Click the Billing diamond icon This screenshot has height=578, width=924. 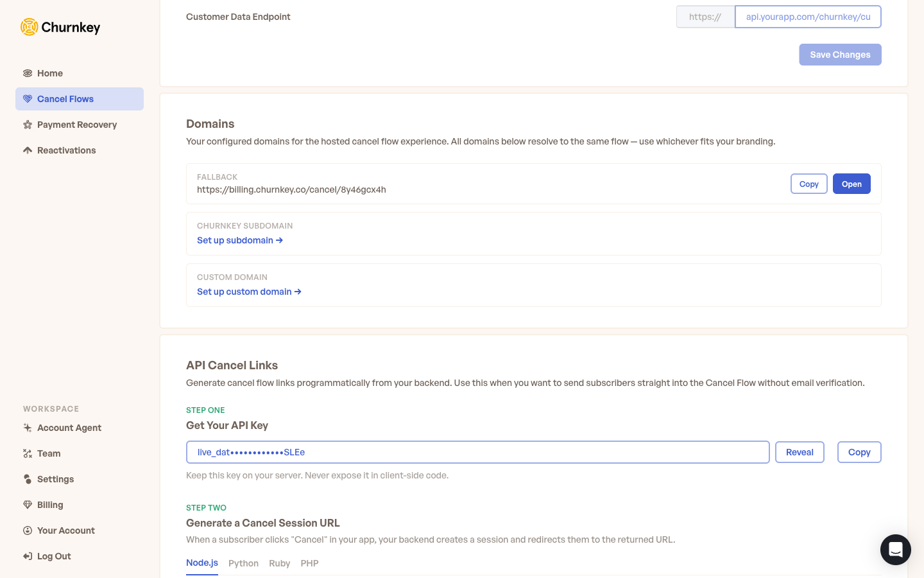[28, 505]
